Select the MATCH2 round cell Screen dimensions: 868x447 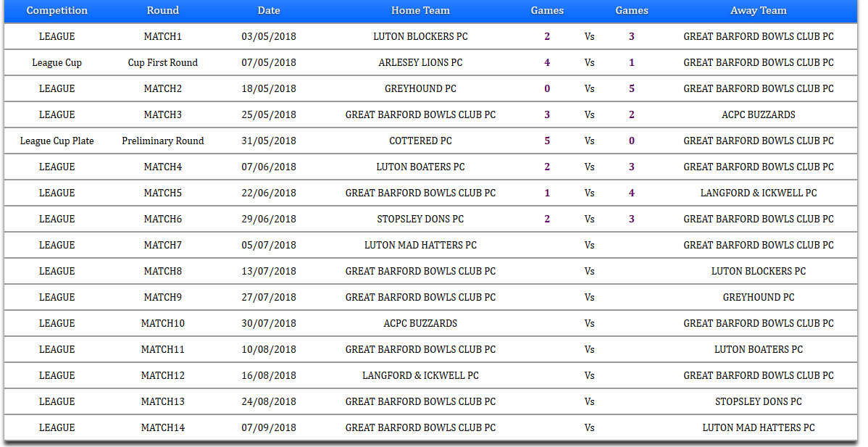point(163,88)
